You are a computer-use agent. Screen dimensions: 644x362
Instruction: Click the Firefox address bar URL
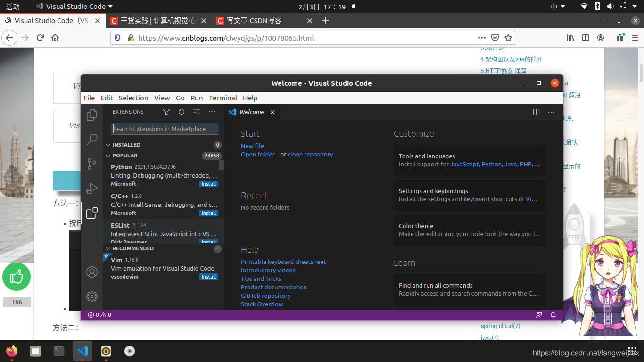(226, 38)
